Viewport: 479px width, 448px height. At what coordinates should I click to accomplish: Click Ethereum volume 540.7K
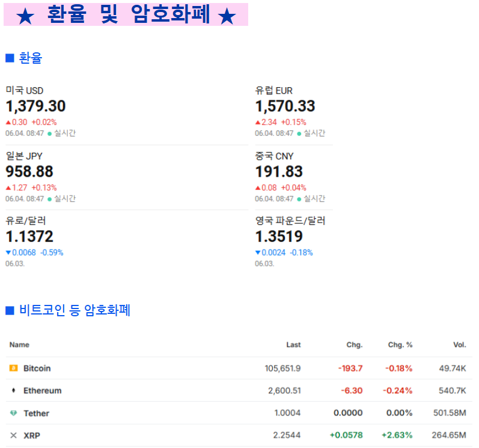[x=453, y=390]
